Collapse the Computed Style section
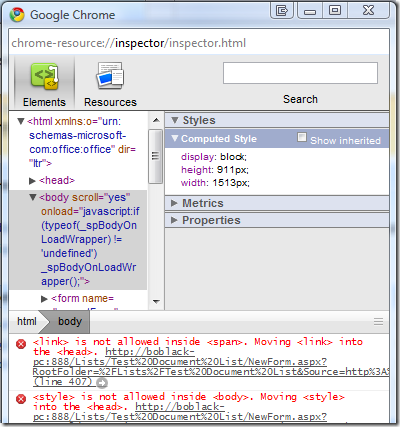 click(x=175, y=138)
